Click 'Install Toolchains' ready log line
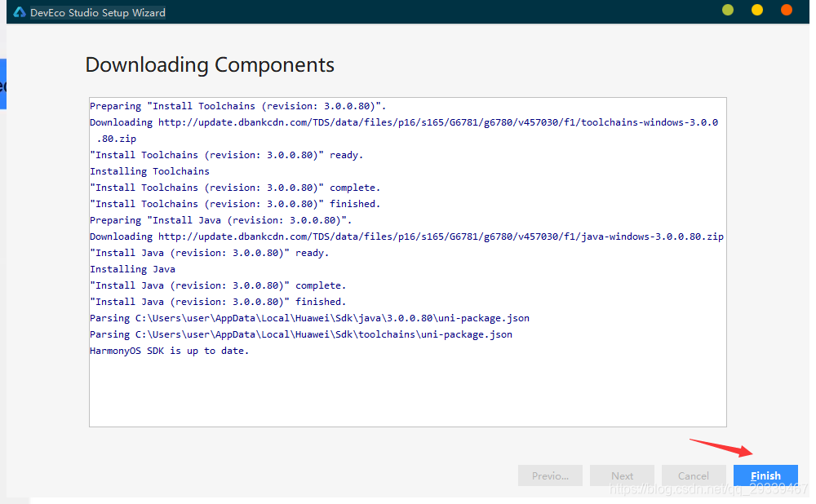Image resolution: width=816 pixels, height=504 pixels. 226,155
